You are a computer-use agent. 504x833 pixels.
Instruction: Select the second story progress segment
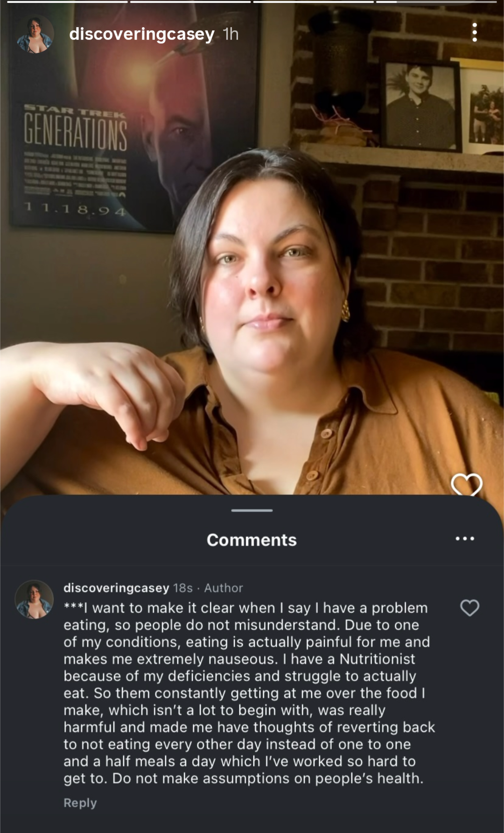click(x=190, y=1)
